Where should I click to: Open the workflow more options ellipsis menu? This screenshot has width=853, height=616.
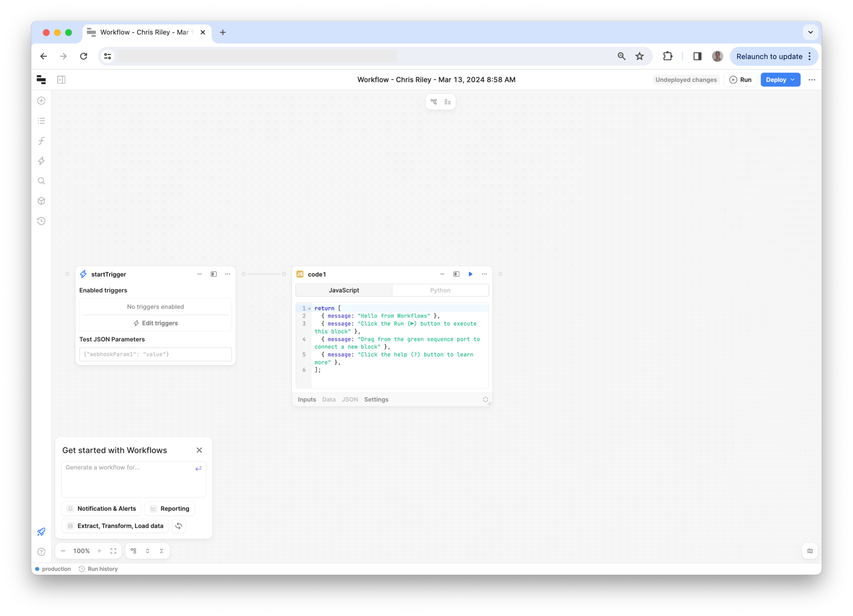(x=812, y=80)
